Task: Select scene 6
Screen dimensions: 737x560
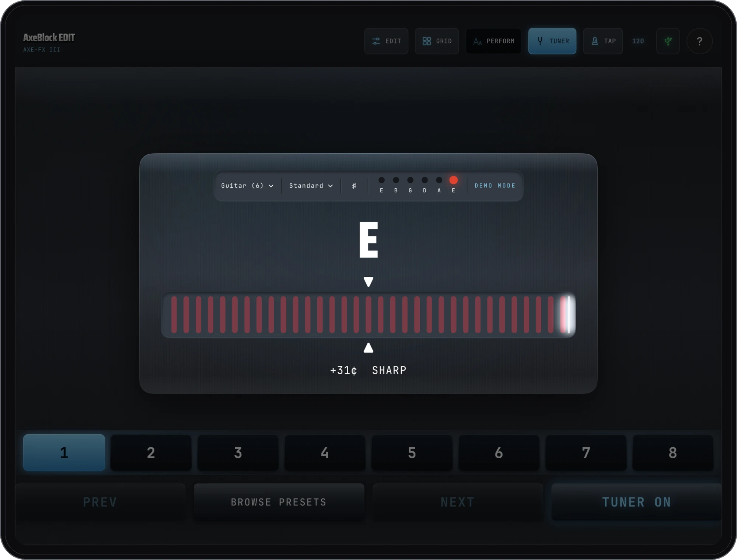Action: click(499, 452)
